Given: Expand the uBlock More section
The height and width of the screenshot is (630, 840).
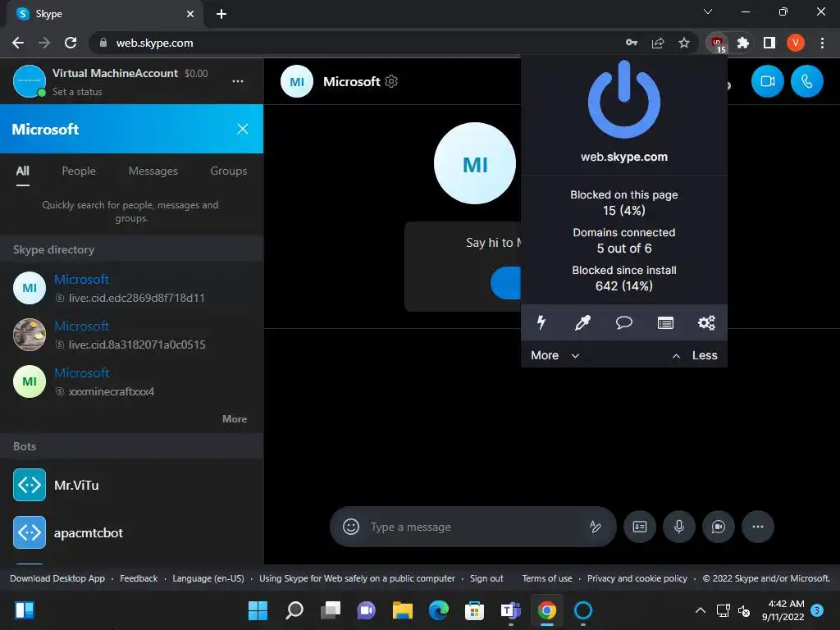Looking at the screenshot, I should click(x=555, y=355).
